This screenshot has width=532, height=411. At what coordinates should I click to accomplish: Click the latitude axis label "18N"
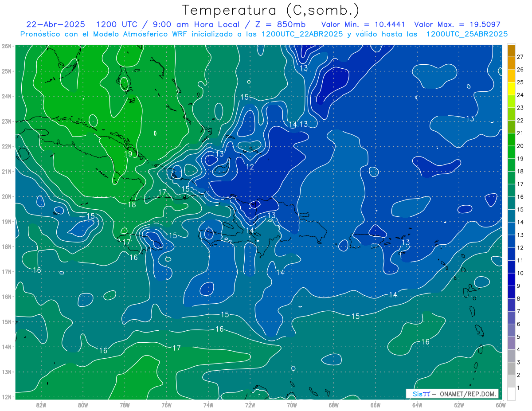tap(6, 247)
